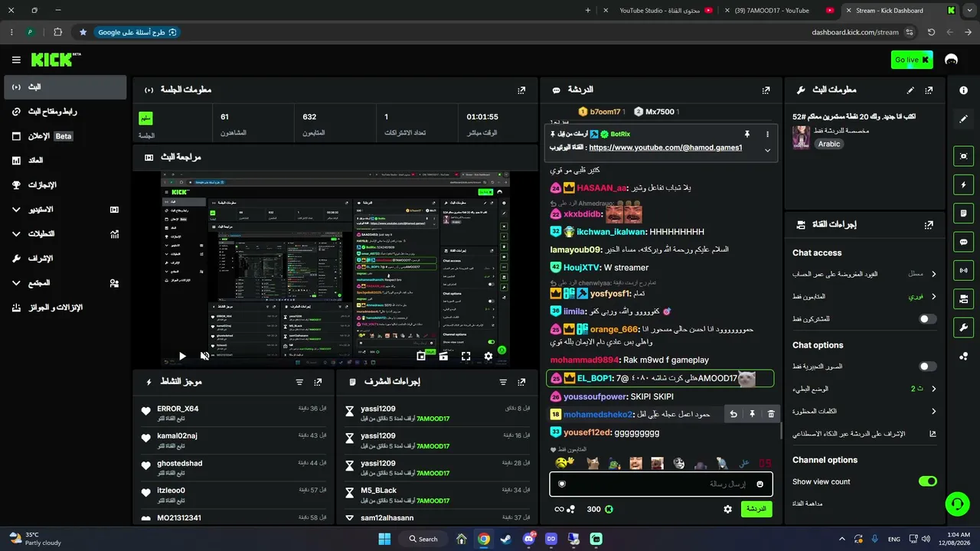Unpin the pinned BotRix message

[746, 134]
